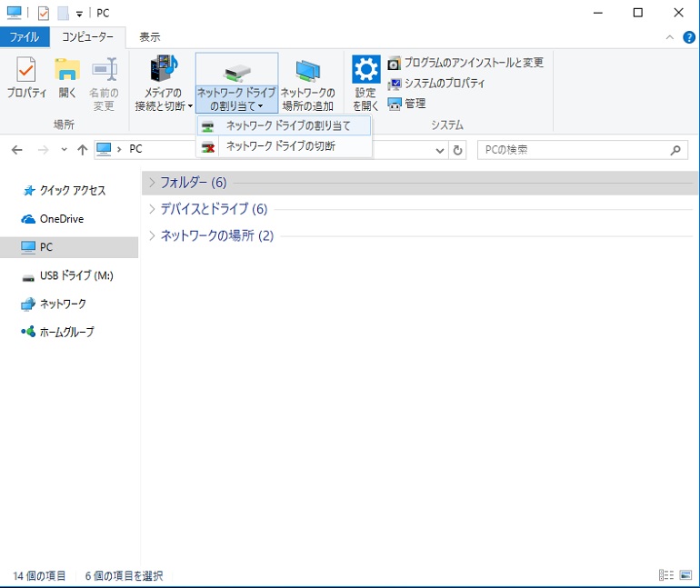Click the 開く folder icon in ribbon
Screen dimensions: 700x588
tap(67, 78)
